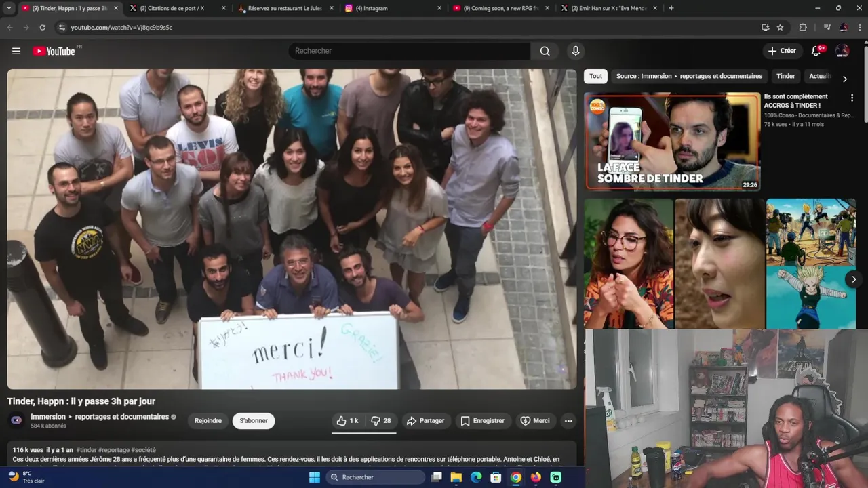The height and width of the screenshot is (488, 868).
Task: Advance the Shorts shelf with next arrow
Action: tap(853, 279)
